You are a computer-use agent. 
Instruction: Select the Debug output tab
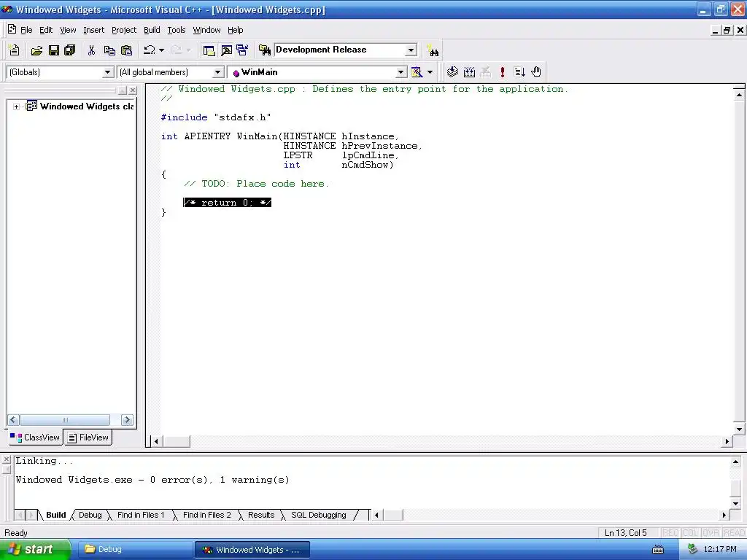click(90, 515)
